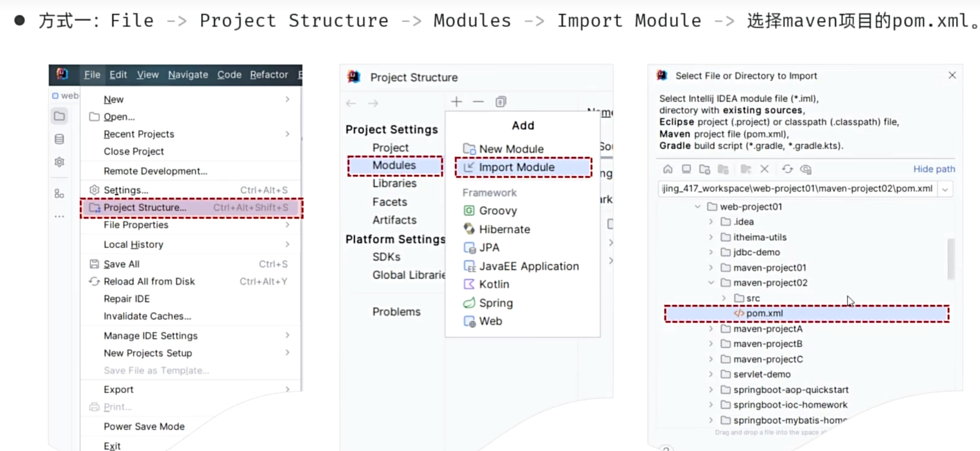Click the Structure tool window icon

(59, 194)
